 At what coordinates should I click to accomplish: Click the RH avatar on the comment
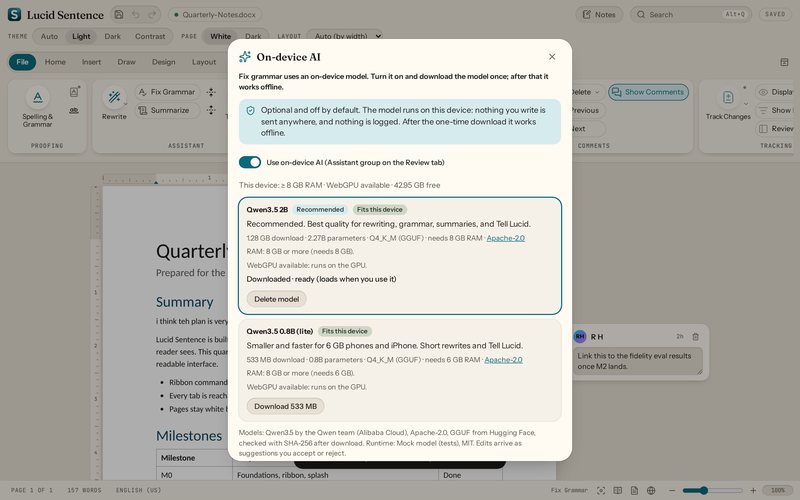point(580,337)
